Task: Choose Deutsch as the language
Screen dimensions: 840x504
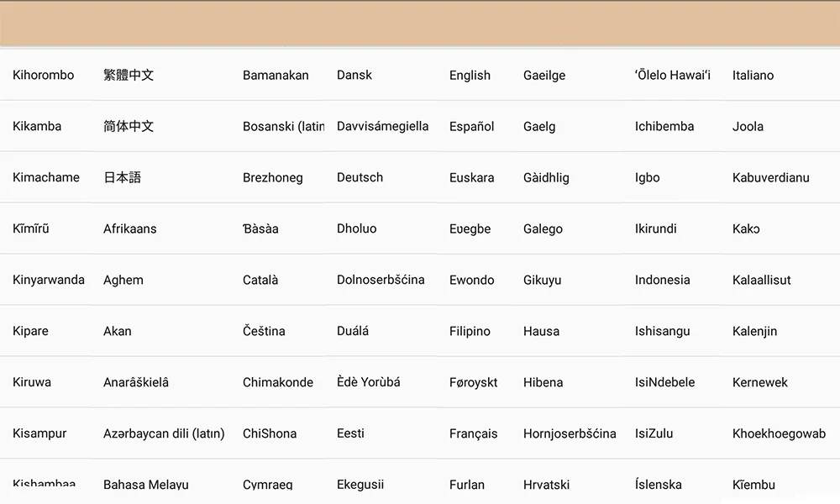Action: 360,177
